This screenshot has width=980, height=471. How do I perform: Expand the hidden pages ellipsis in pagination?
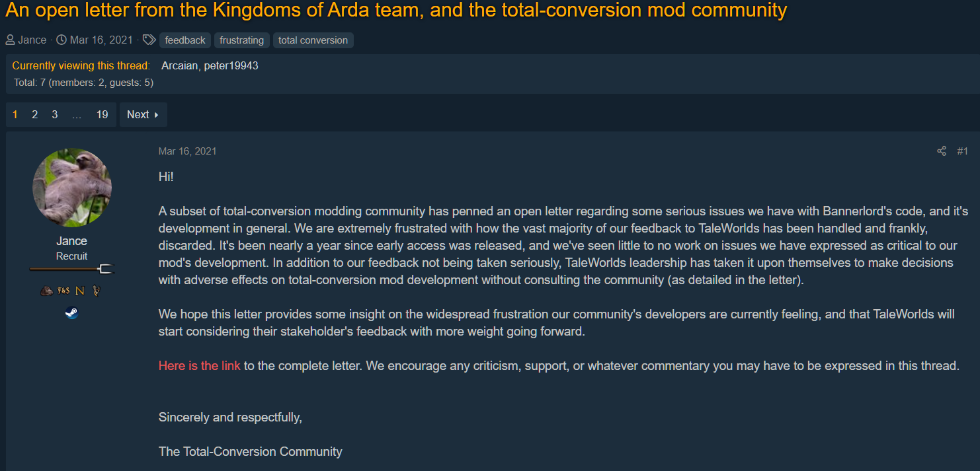pyautogui.click(x=77, y=114)
